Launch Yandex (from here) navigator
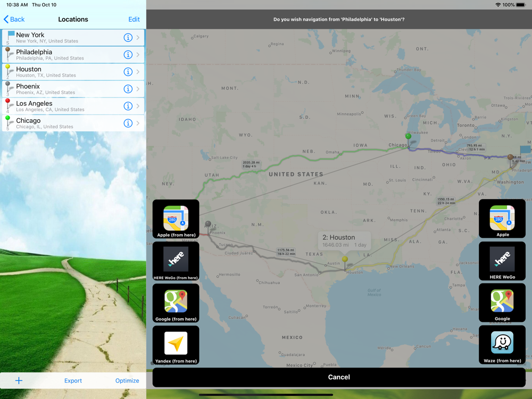The height and width of the screenshot is (399, 532). click(x=176, y=345)
